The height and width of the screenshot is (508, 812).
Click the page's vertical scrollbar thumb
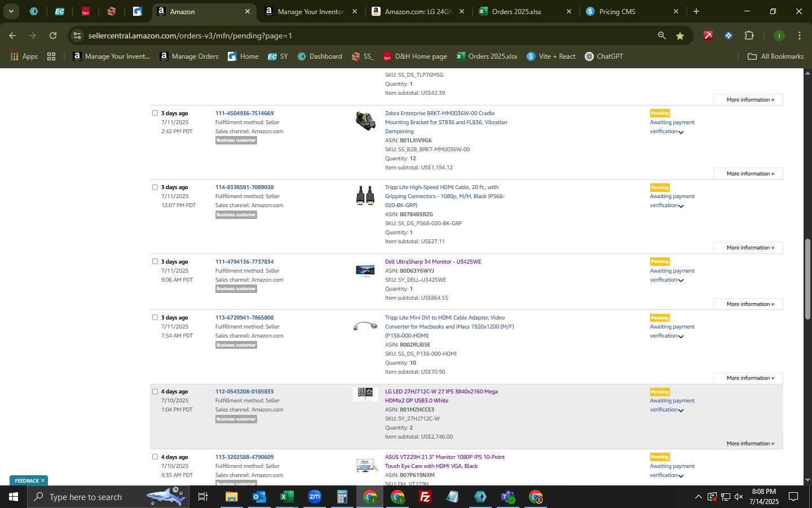(807, 279)
